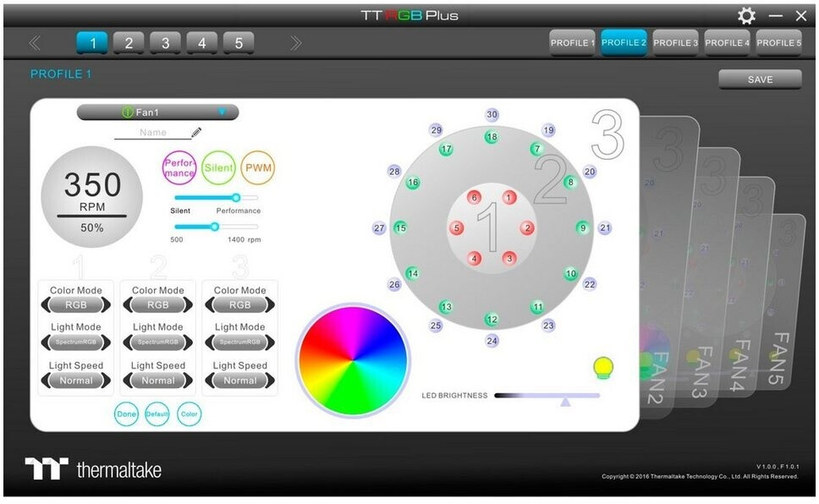Click the round Default button

pyautogui.click(x=157, y=414)
